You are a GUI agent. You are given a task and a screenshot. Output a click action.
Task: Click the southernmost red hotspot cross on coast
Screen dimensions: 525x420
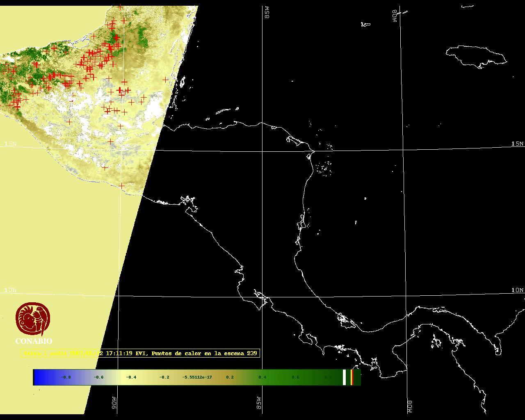(122, 186)
